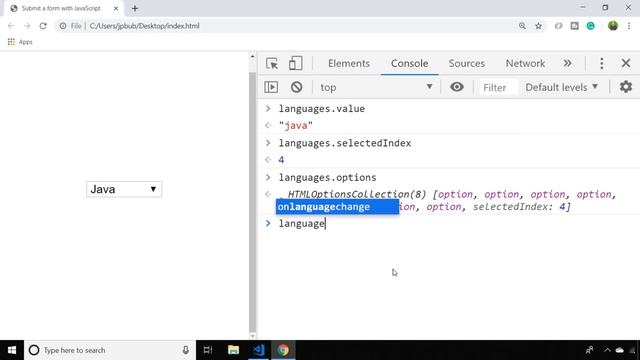Screen dimensions: 640x360
Task: Click Chrome icon on taskbar
Action: [x=283, y=350]
